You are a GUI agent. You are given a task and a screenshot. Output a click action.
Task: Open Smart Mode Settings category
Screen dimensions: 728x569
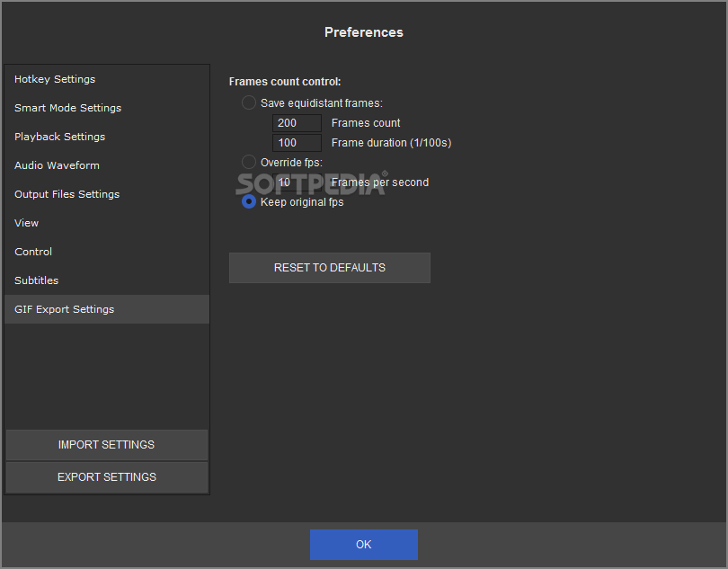107,108
